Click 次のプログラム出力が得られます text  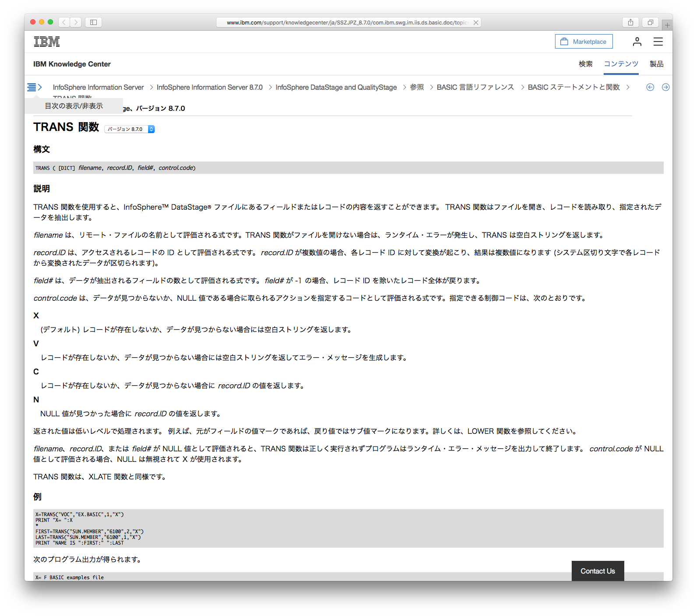coord(87,560)
